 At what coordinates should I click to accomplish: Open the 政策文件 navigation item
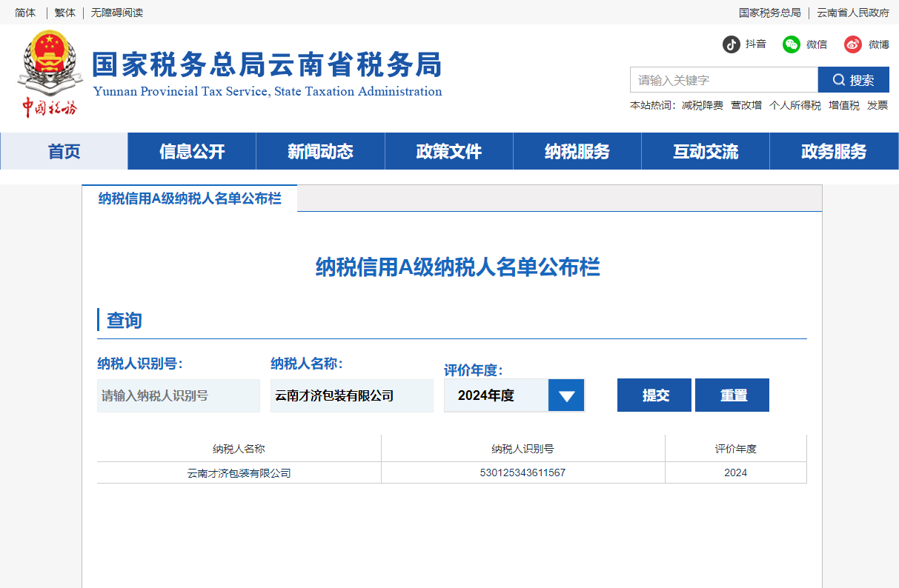pyautogui.click(x=448, y=151)
